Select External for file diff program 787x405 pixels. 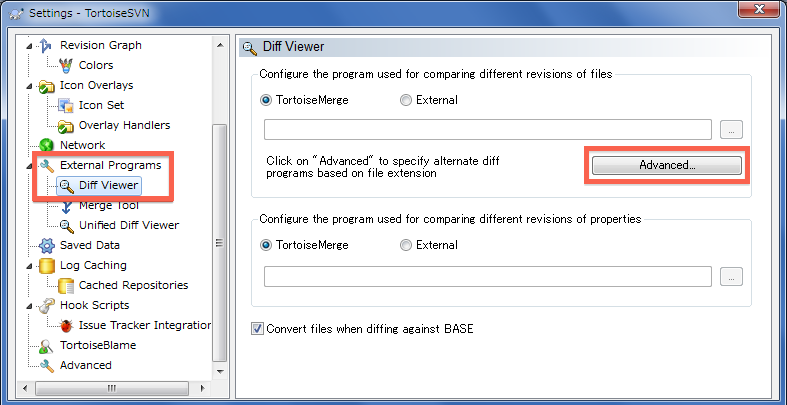click(x=406, y=100)
